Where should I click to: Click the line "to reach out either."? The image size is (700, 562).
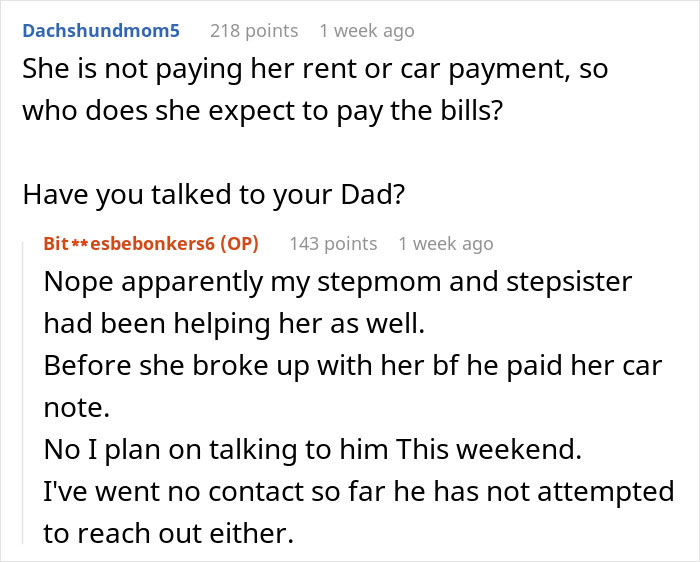point(168,534)
